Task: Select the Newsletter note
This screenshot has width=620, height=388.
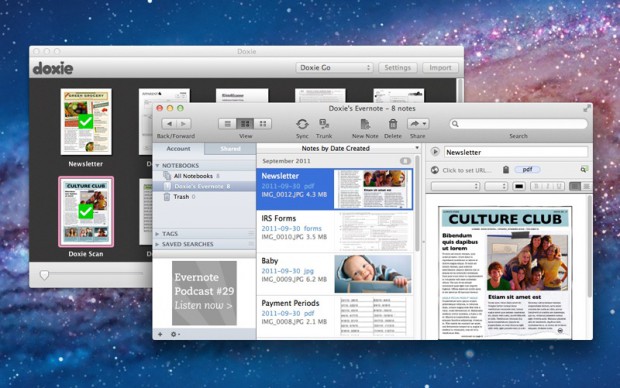Action: pyautogui.click(x=335, y=189)
